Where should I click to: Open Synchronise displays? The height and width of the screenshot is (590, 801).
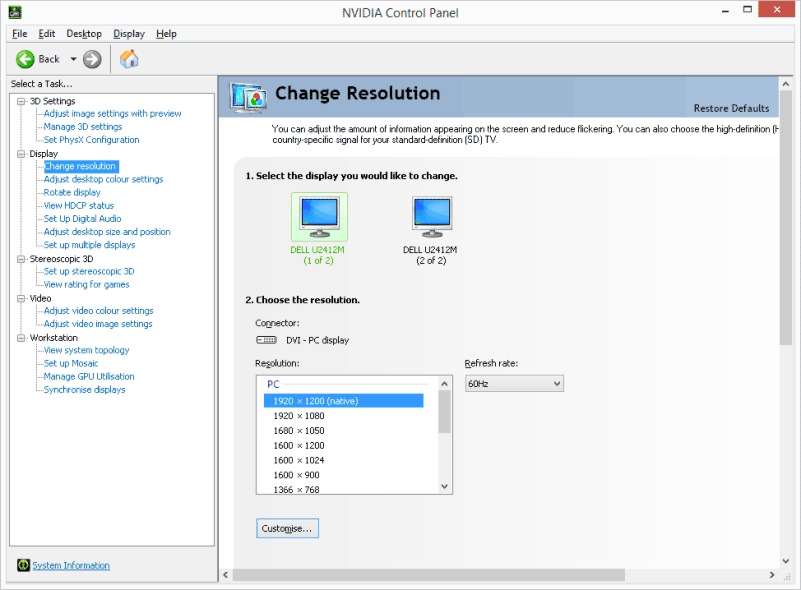[84, 389]
